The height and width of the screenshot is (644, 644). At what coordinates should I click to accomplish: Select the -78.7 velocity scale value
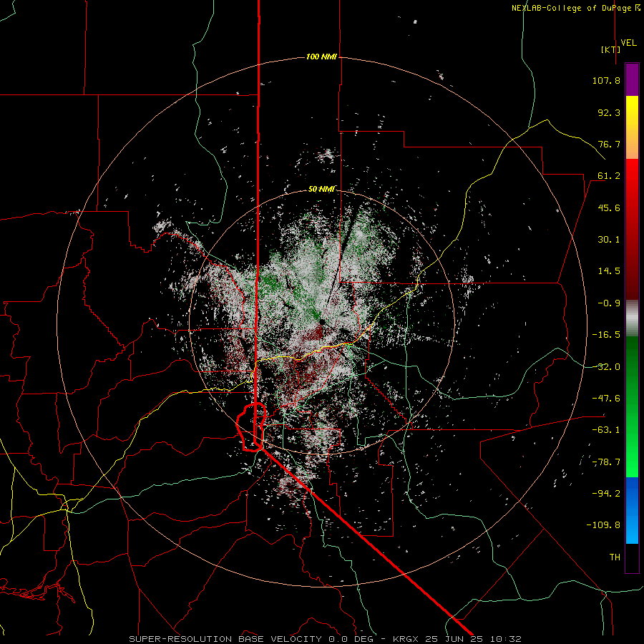point(606,462)
